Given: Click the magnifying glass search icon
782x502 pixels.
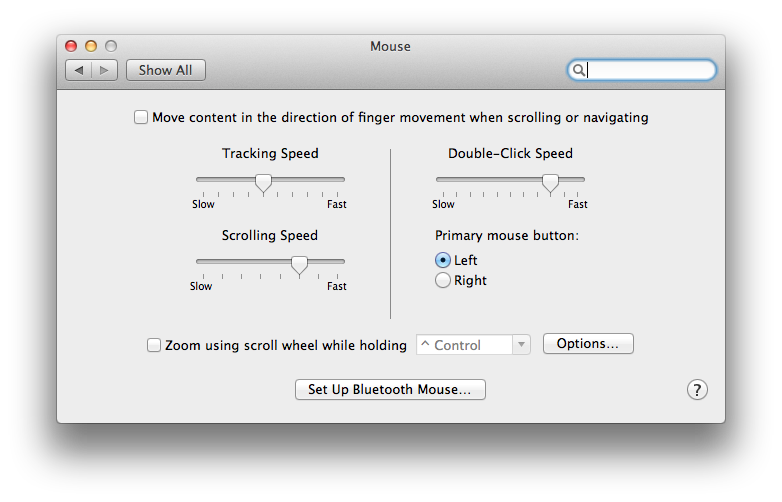Looking at the screenshot, I should point(578,70).
